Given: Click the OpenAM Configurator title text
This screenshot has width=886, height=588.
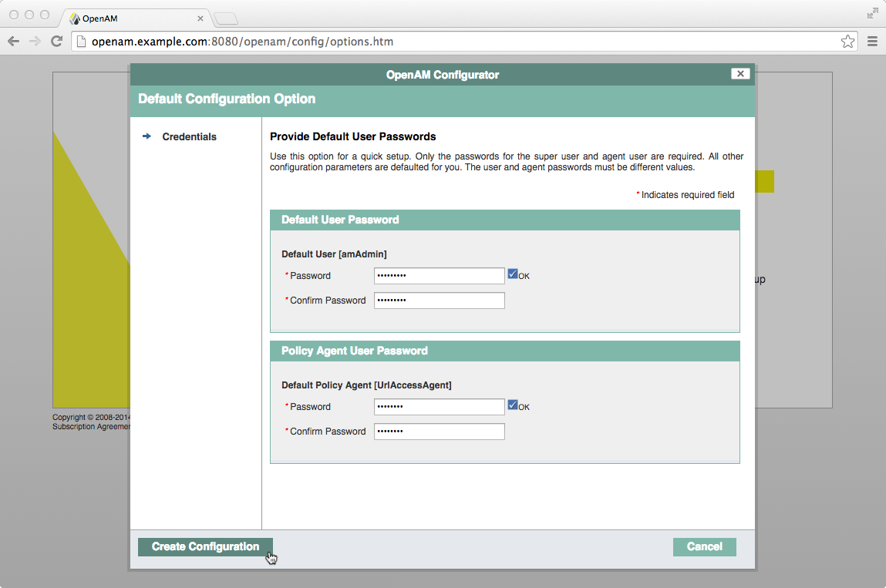Looking at the screenshot, I should click(443, 75).
